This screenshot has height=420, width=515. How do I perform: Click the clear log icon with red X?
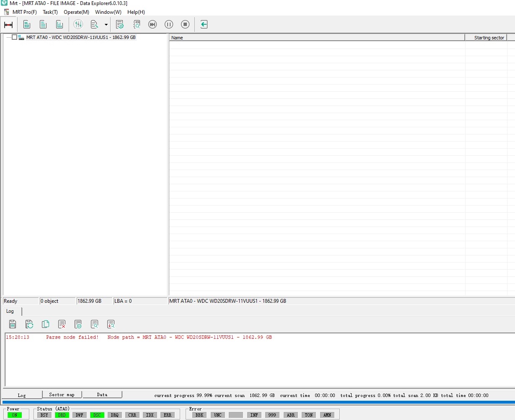click(x=62, y=324)
